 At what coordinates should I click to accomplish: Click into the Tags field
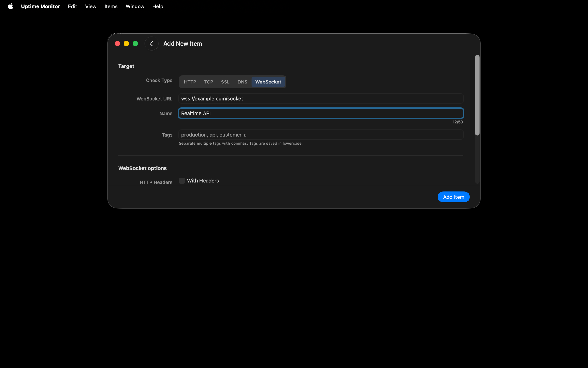coord(321,135)
